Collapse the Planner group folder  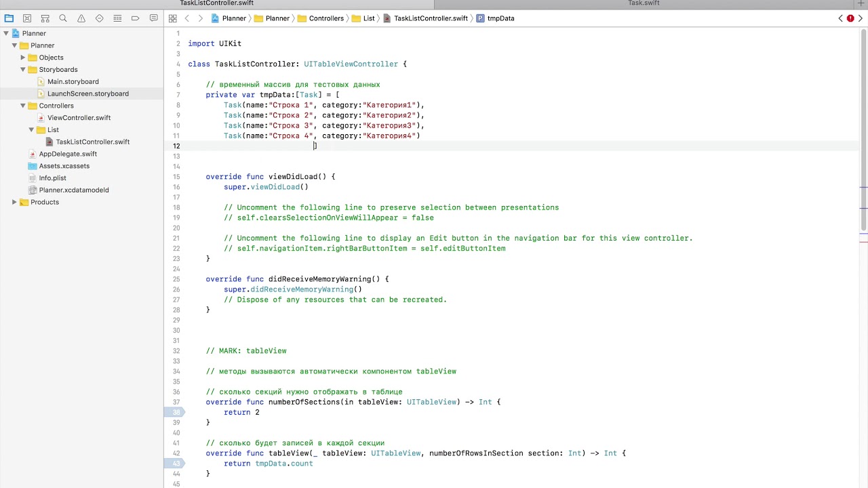(14, 45)
